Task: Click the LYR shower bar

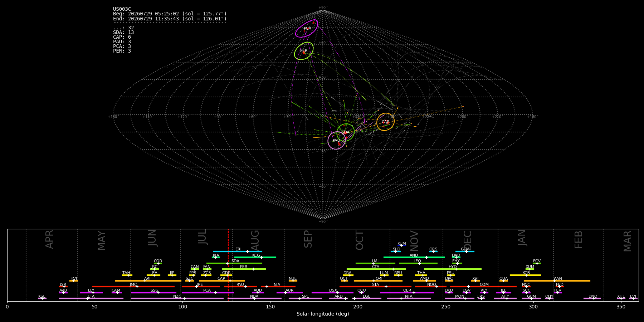Action: click(x=63, y=287)
